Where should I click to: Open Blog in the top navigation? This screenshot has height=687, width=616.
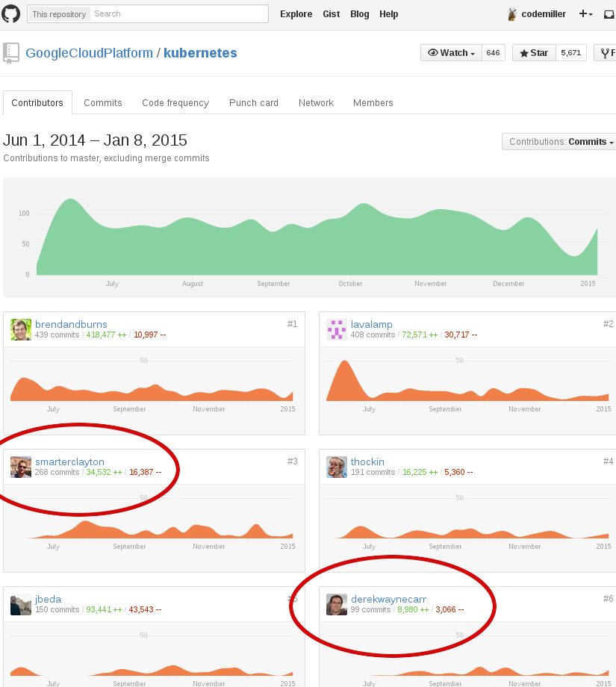click(360, 14)
